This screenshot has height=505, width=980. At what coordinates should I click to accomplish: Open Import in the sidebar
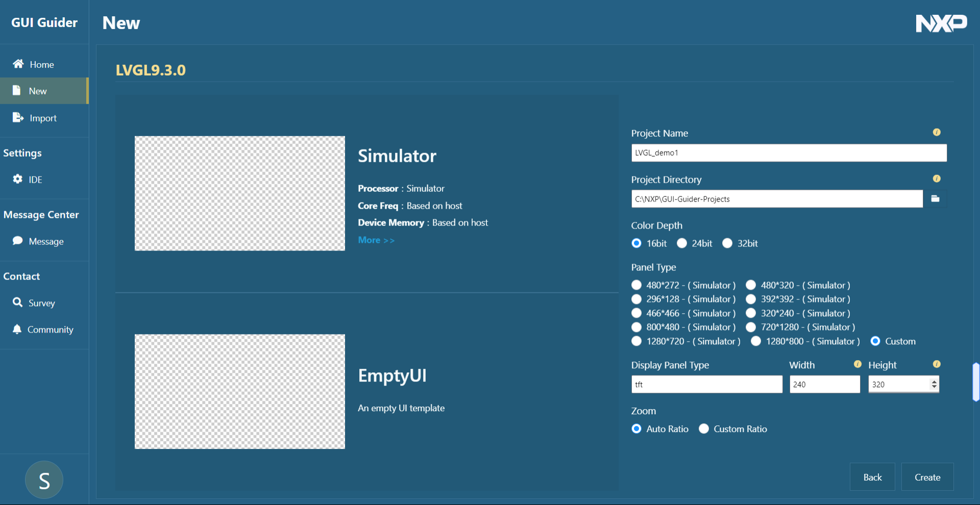44,118
